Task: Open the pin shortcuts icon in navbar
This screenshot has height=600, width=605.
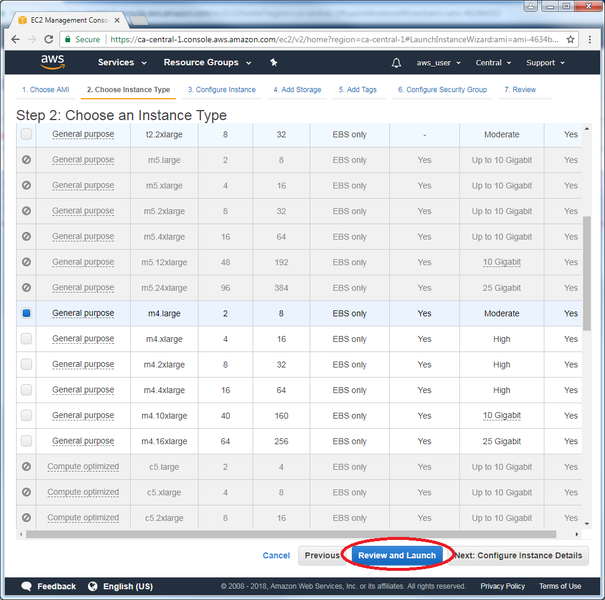Action: coord(274,63)
